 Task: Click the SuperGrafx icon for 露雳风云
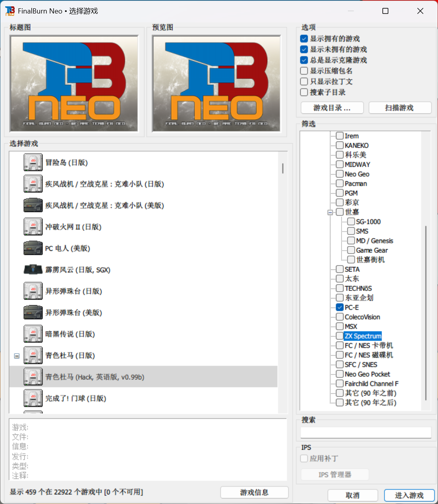pos(33,269)
